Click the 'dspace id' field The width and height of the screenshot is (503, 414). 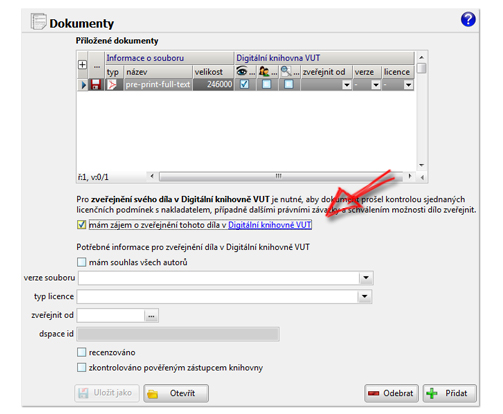click(178, 334)
